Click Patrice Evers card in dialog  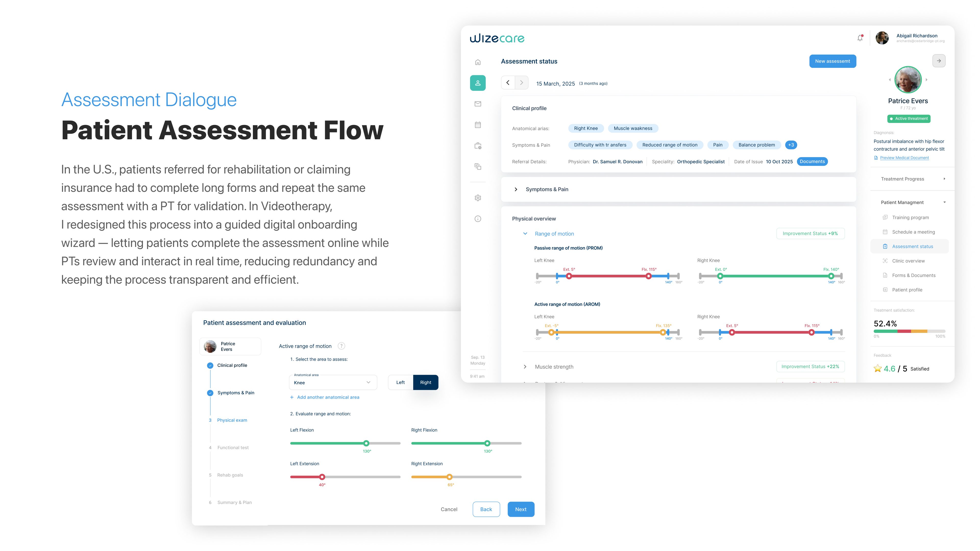pos(230,346)
